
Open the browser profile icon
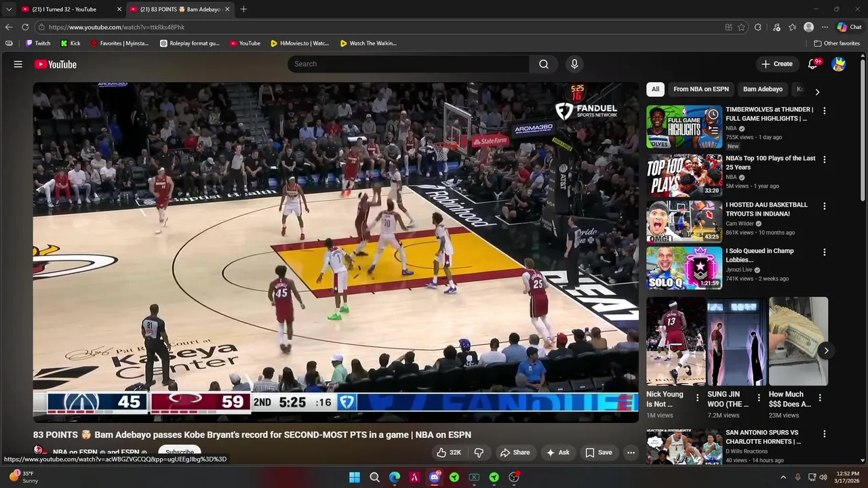[x=808, y=27]
